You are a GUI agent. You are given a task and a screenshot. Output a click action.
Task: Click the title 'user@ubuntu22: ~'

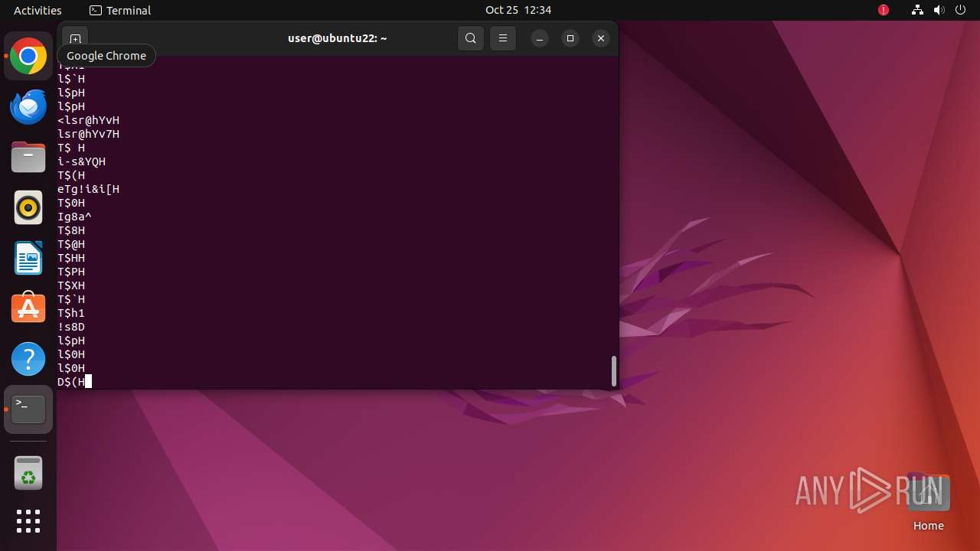(x=338, y=38)
